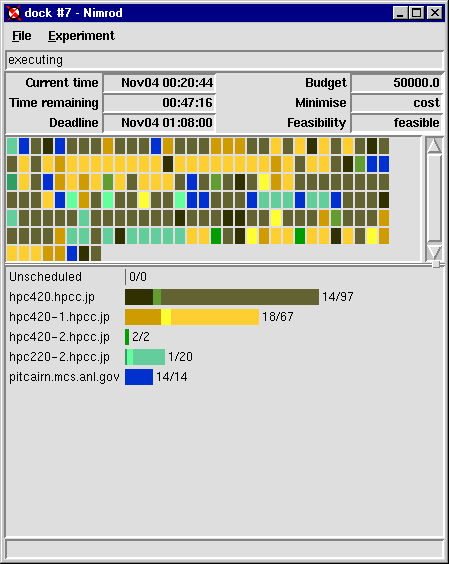The image size is (449, 564).
Task: Maximize the Nimrod window
Action: (417, 13)
